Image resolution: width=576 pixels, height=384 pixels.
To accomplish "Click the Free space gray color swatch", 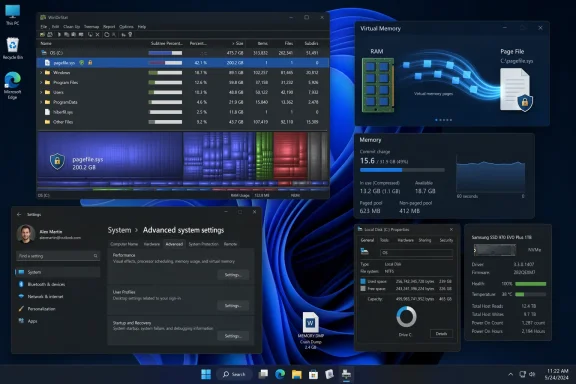I will click(363, 289).
